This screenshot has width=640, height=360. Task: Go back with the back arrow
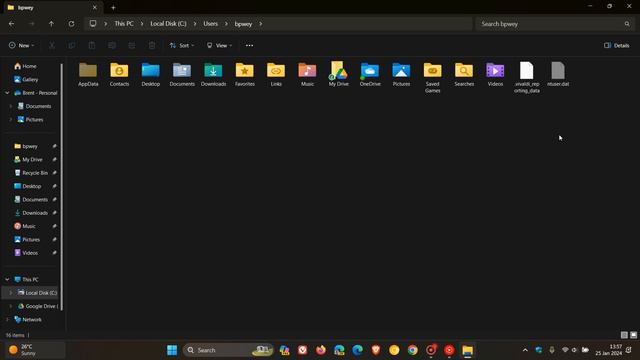[11, 24]
